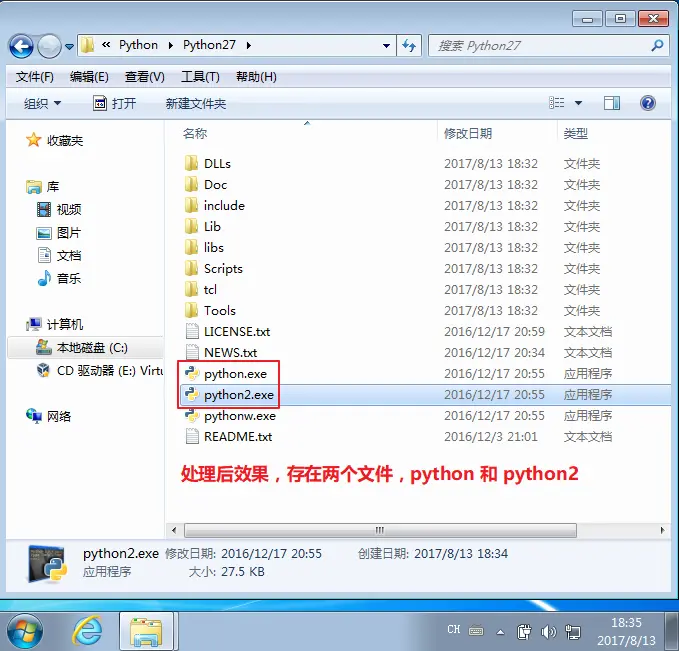Select the Python27 breadcrumb segment
This screenshot has height=651, width=679.
(209, 45)
